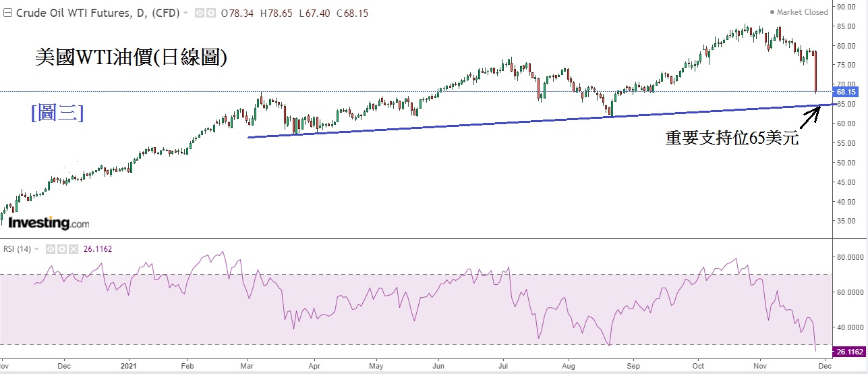
Task: Open main chart series settings gear
Action: [x=210, y=13]
